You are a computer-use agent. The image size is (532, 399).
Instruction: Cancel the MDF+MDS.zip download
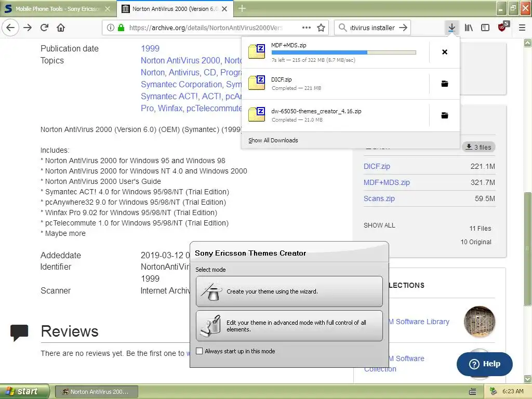(445, 52)
